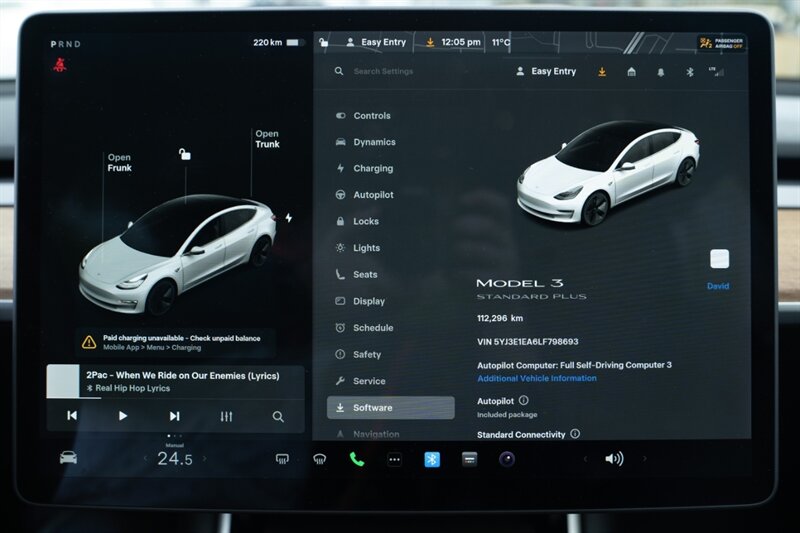Tap the car icon in bottom-left corner

[x=68, y=458]
